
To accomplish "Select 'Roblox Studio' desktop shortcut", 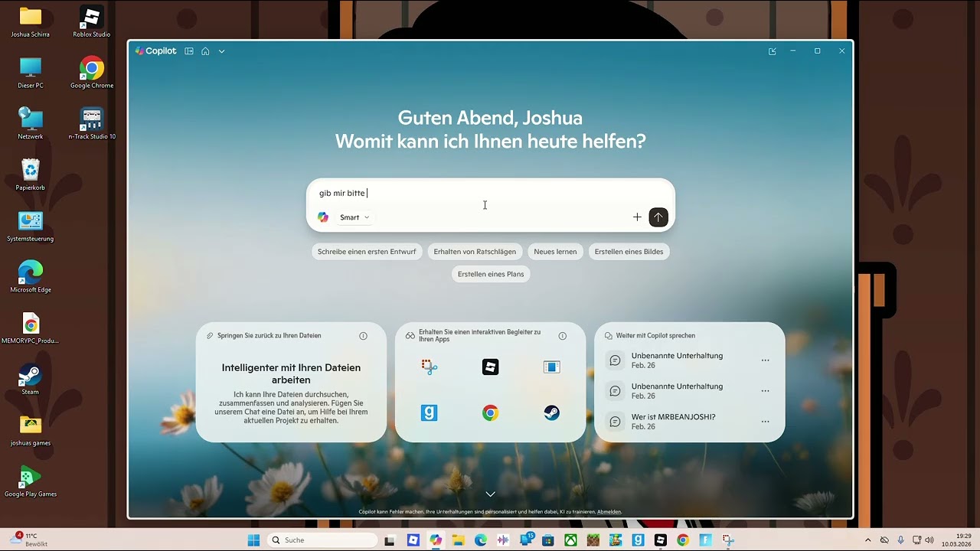I will [92, 23].
